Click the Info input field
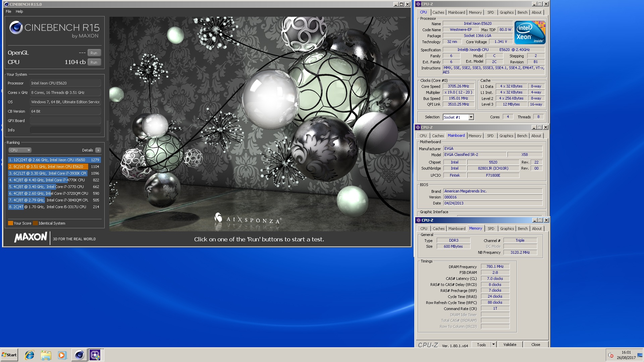This screenshot has width=644, height=362. [x=65, y=130]
